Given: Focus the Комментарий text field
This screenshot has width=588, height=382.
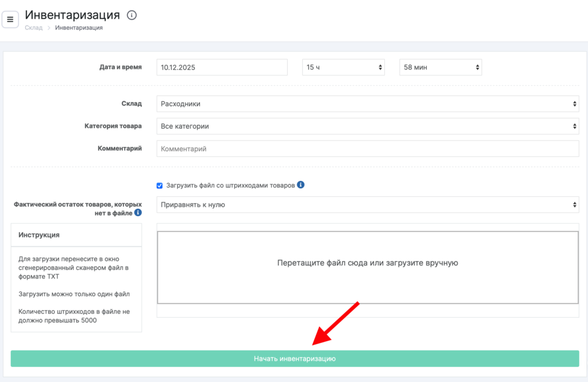Looking at the screenshot, I should 367,149.
